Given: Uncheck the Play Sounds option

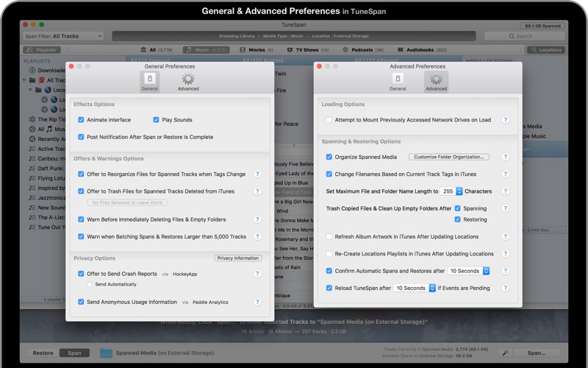Looking at the screenshot, I should click(157, 120).
